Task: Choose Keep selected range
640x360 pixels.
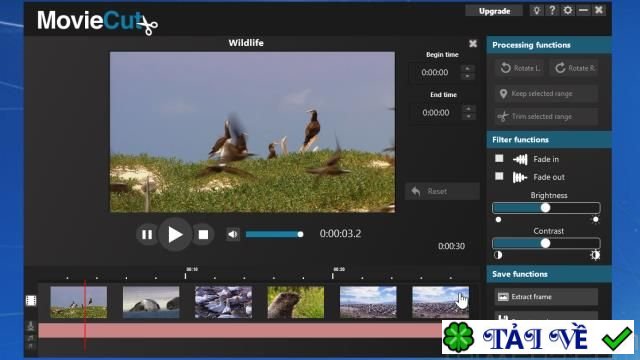Action: tap(547, 93)
